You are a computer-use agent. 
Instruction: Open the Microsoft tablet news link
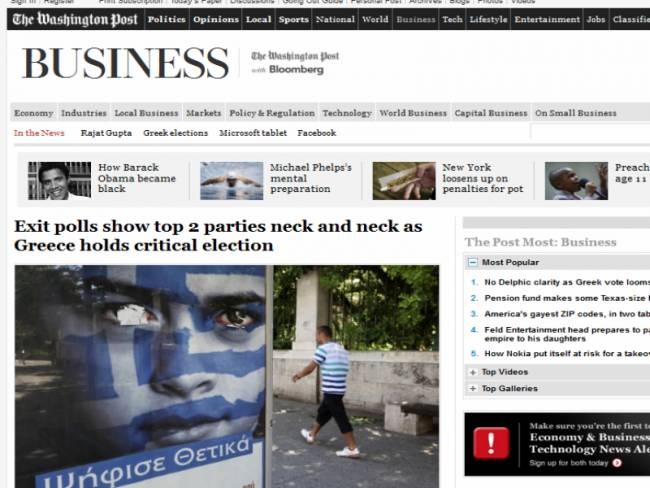(253, 133)
